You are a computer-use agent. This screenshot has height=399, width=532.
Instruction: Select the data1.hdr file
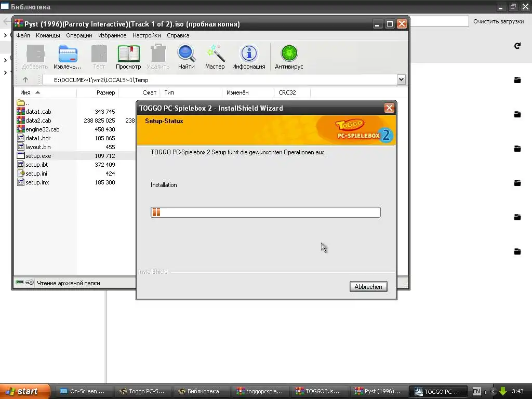[34, 138]
